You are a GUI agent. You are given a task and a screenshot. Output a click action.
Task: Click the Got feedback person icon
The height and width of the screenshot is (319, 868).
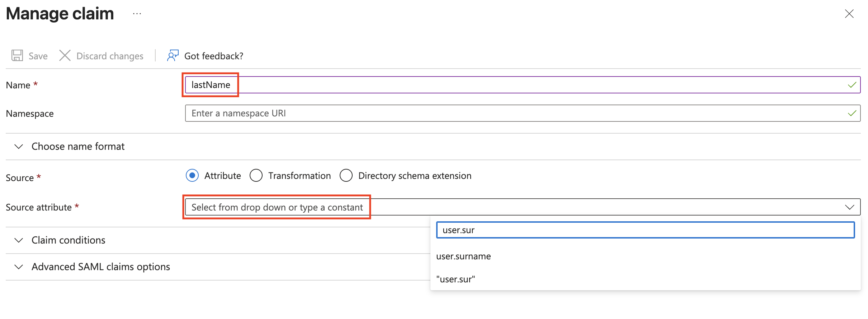tap(173, 56)
